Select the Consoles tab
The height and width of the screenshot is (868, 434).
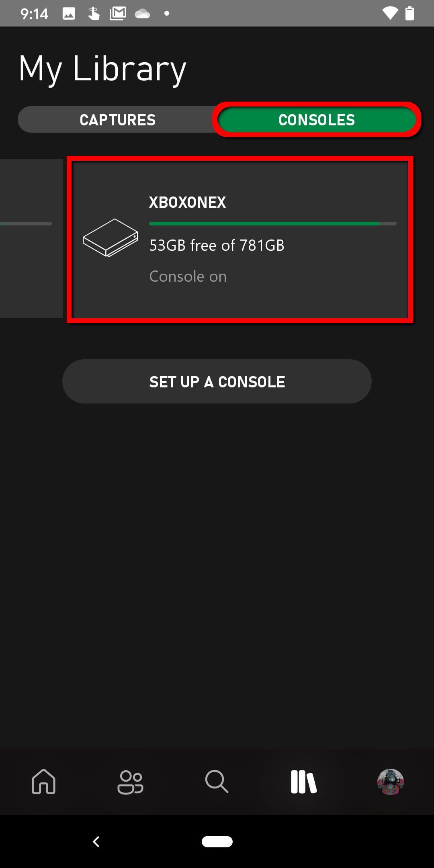317,120
